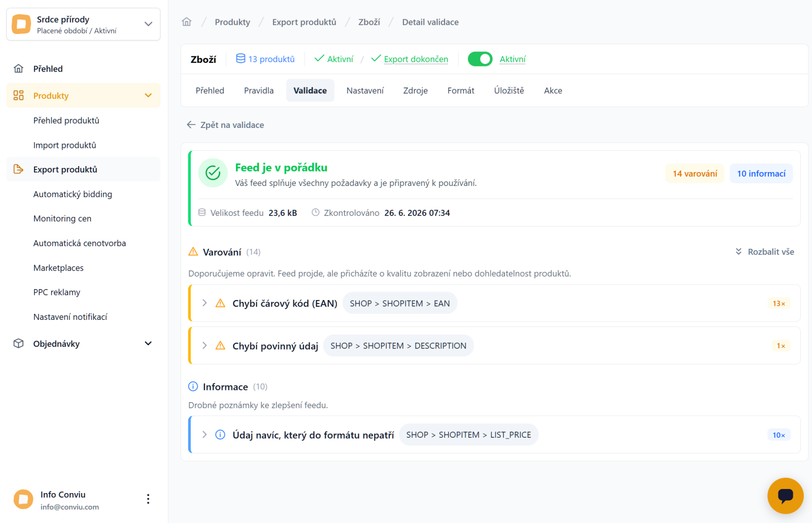Click the Velikost feedu database icon
The image size is (812, 523).
pyautogui.click(x=202, y=213)
